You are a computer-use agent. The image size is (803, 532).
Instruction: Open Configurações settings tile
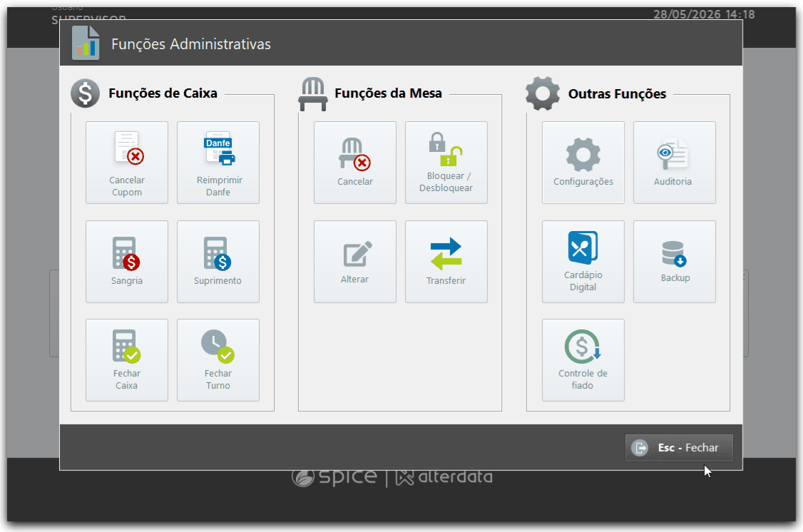tap(583, 163)
